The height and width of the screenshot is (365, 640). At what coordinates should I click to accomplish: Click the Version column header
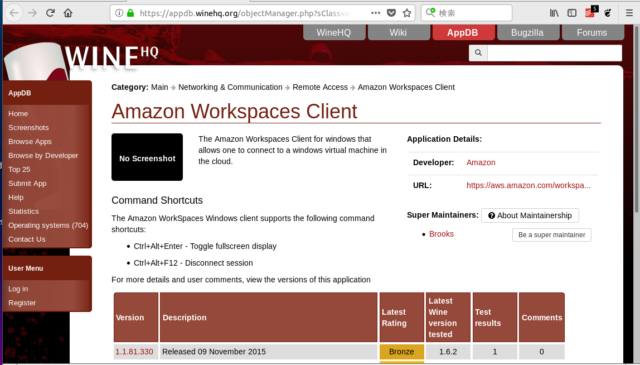click(136, 317)
